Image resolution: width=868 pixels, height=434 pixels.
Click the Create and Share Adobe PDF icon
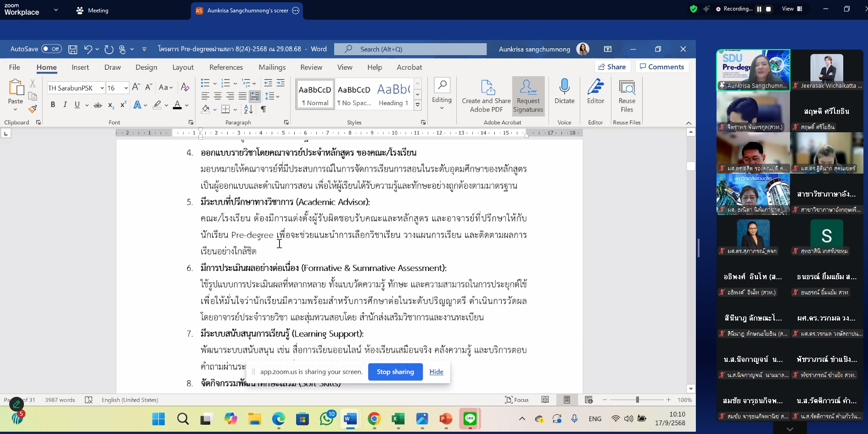click(x=486, y=87)
